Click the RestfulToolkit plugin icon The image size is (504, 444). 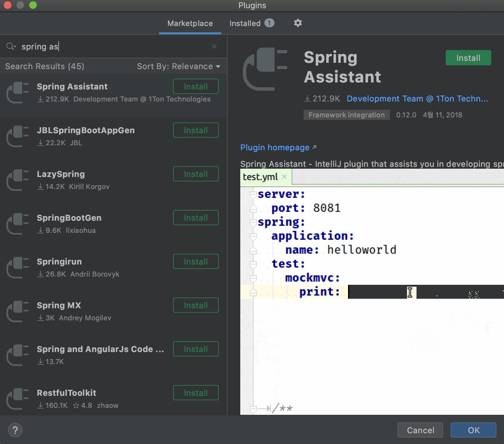coord(18,399)
